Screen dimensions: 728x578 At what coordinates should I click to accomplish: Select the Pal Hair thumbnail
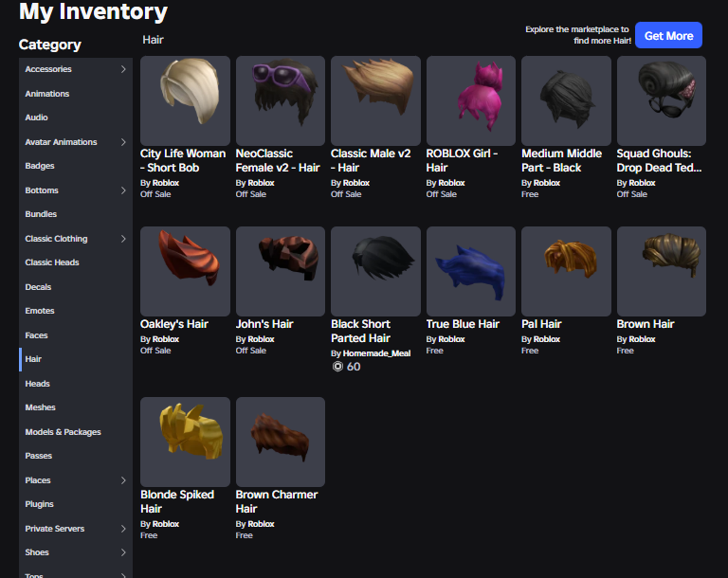566,271
